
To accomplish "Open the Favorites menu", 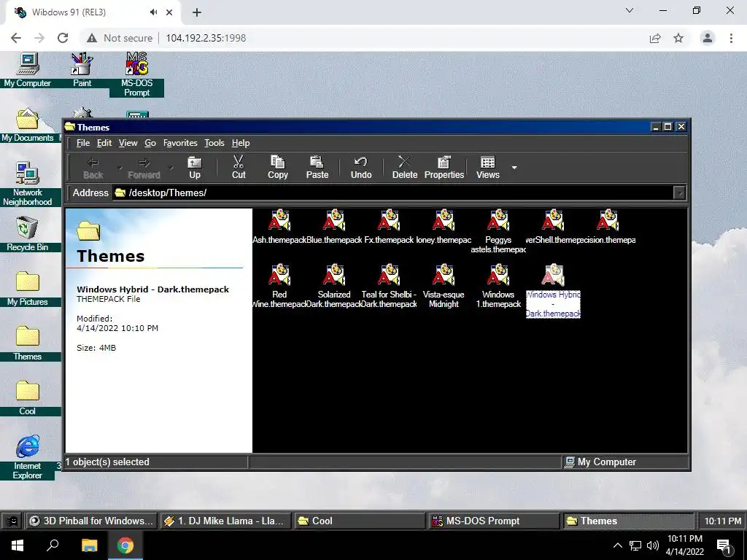I will click(180, 143).
